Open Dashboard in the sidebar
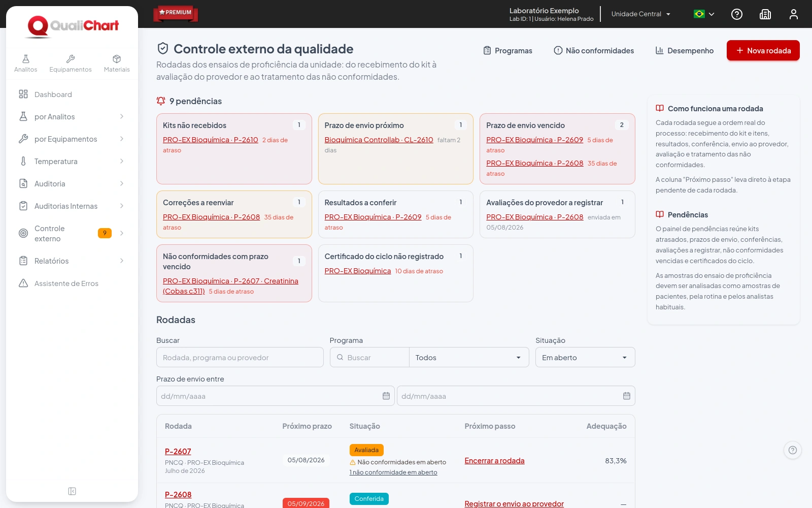Screen dimensions: 812x508 click(x=72, y=94)
